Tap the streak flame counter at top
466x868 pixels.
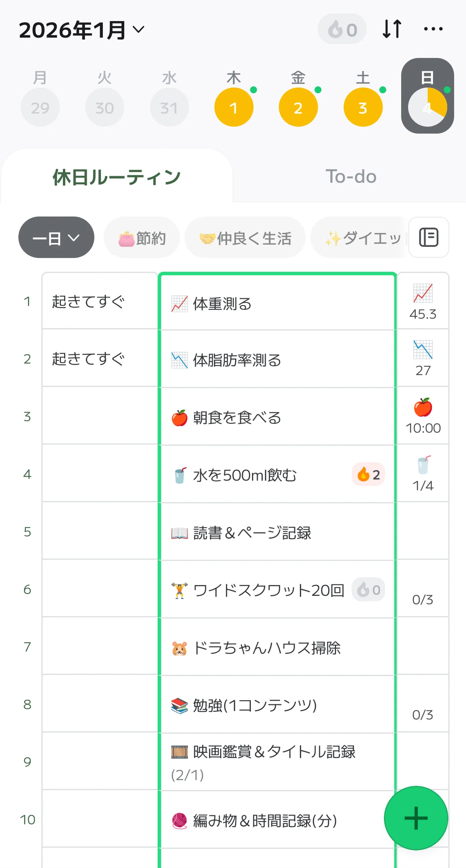[342, 29]
